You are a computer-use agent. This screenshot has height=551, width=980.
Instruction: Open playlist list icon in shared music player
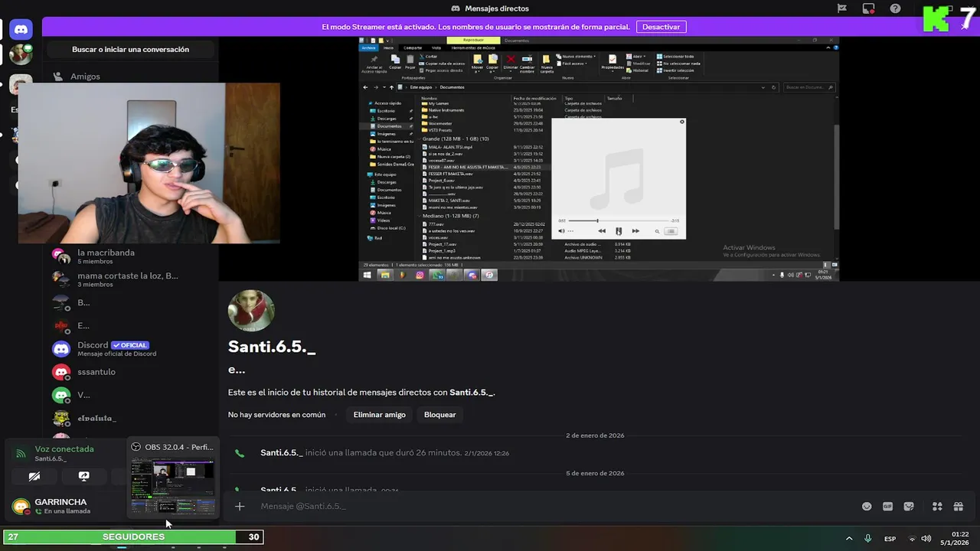671,231
